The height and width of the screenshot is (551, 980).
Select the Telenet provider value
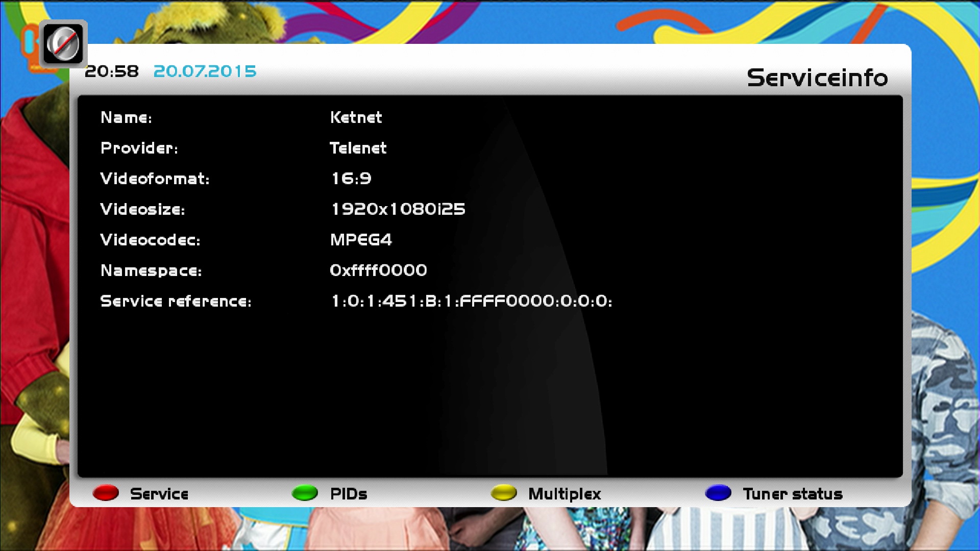click(x=358, y=148)
